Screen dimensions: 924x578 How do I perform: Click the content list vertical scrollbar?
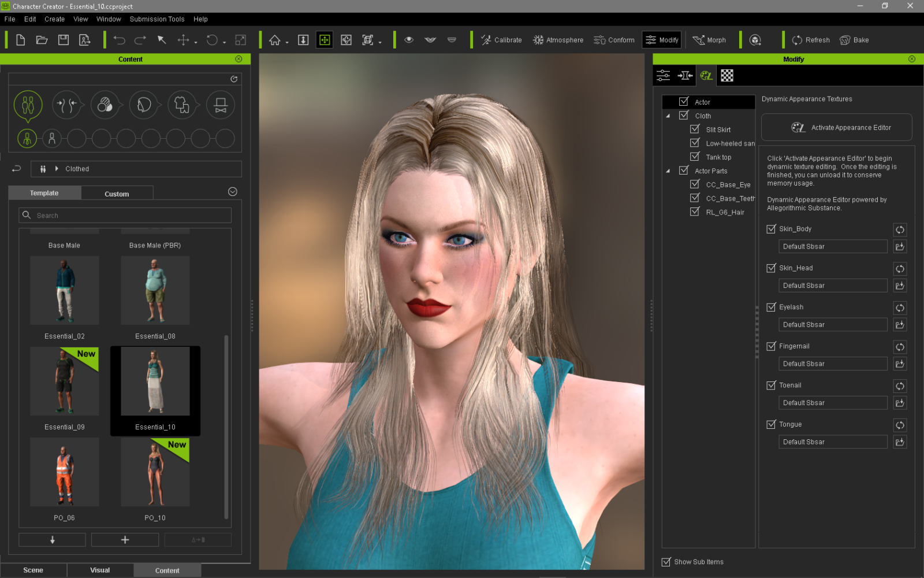(226, 427)
